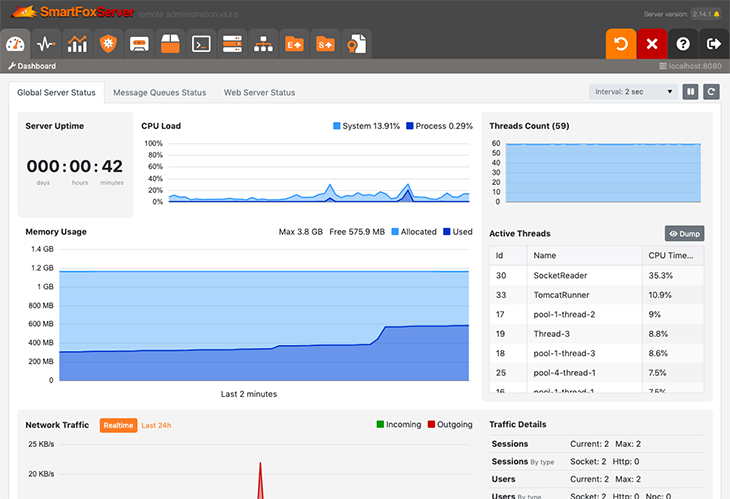Toggle the Outgoing traffic legend swatch
The width and height of the screenshot is (730, 499).
pyautogui.click(x=432, y=425)
